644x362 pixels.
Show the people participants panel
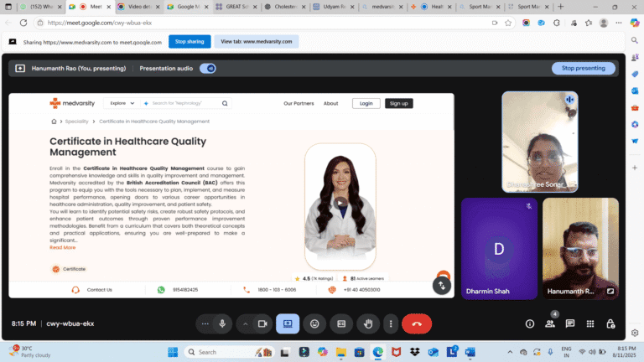[550, 323]
